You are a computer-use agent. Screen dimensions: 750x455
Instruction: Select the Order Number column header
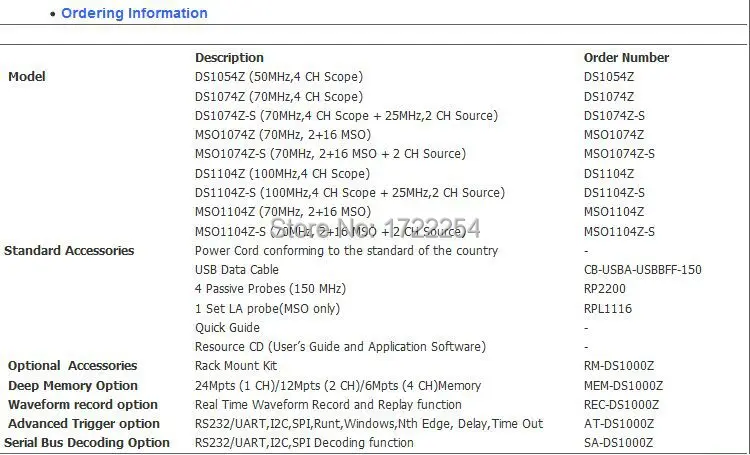tap(626, 57)
